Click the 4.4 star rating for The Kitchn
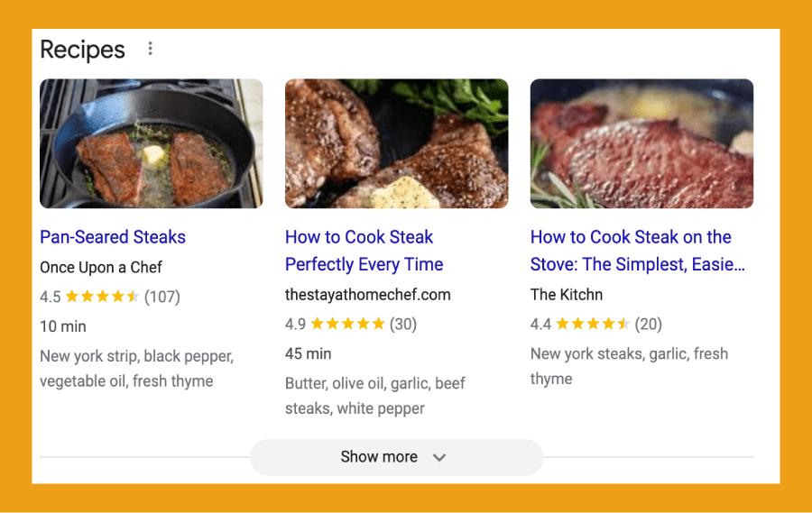The width and height of the screenshot is (812, 513). coord(593,324)
